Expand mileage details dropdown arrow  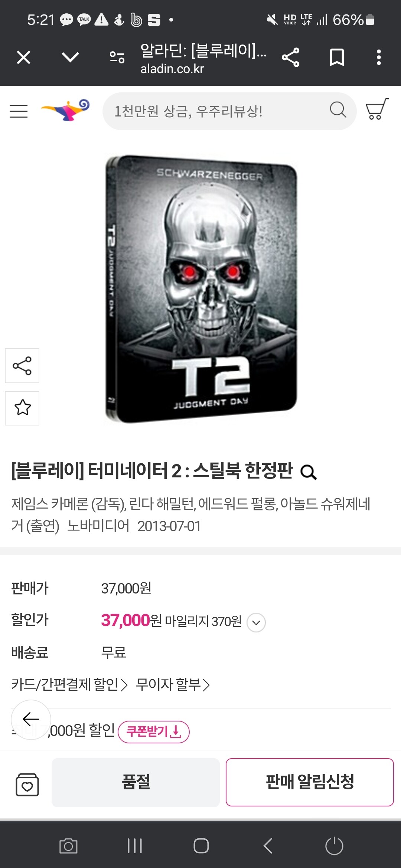pyautogui.click(x=256, y=622)
